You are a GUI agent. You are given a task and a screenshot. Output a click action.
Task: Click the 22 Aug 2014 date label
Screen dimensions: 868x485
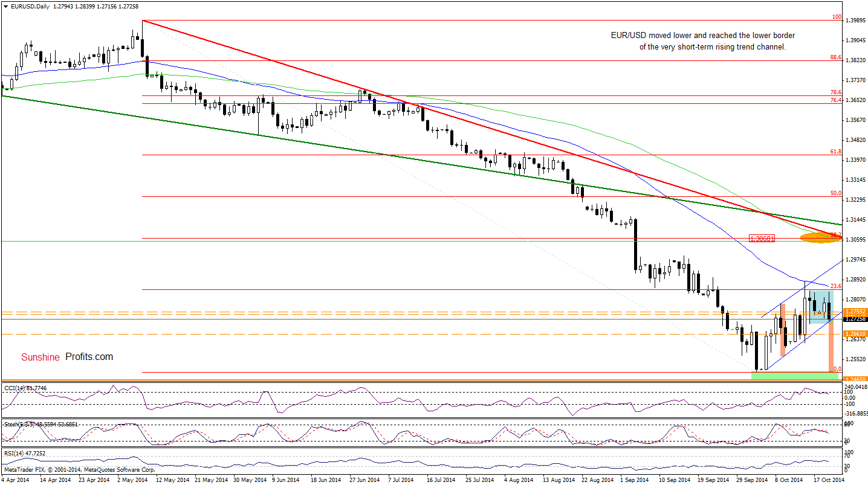(598, 480)
